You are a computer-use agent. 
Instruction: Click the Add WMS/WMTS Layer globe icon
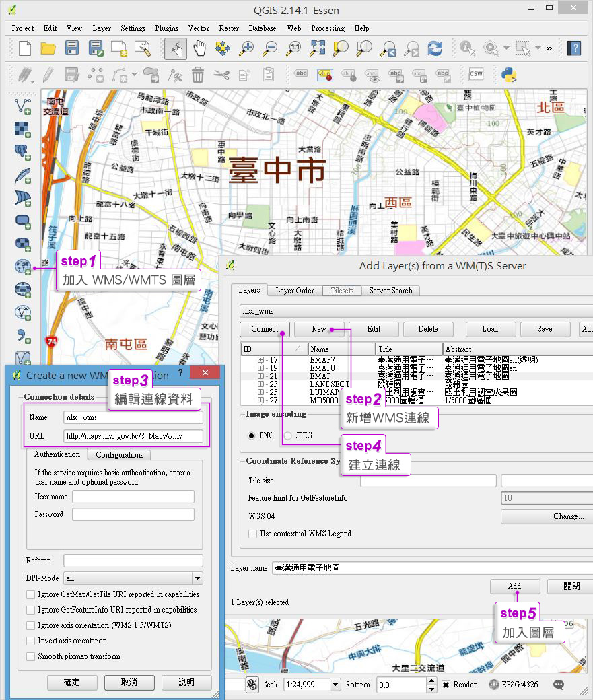point(23,267)
